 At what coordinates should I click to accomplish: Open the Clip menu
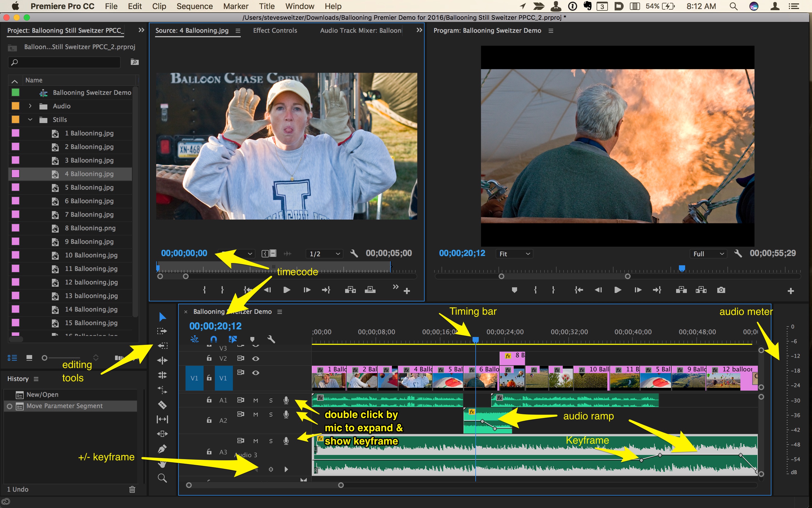click(x=159, y=6)
